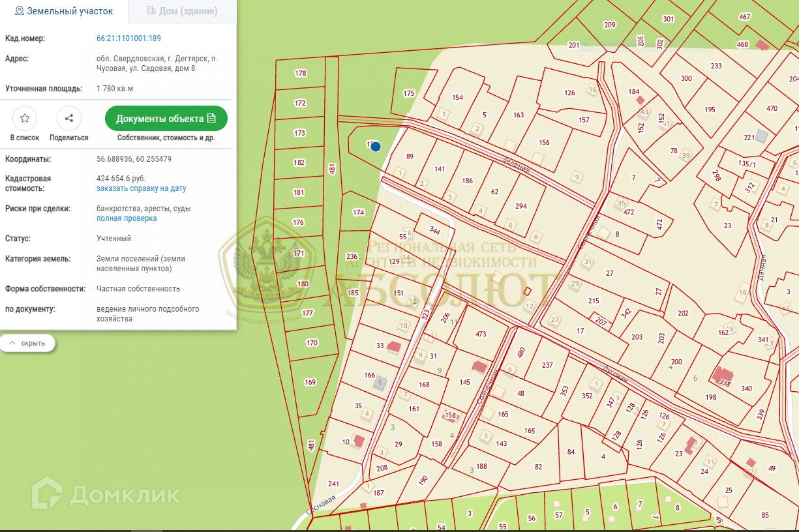Click the Поделиться share icon
Screen dimensions: 799x532
coord(69,118)
